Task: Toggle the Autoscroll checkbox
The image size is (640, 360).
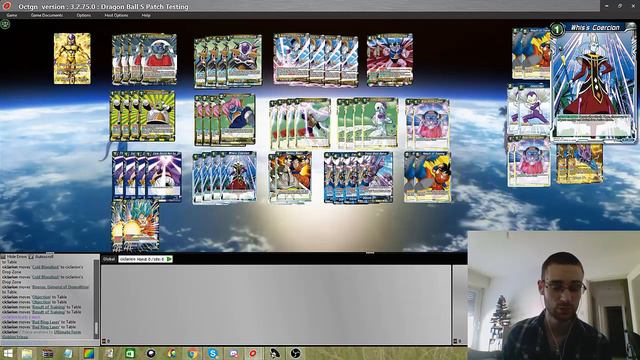Action: coord(31,257)
